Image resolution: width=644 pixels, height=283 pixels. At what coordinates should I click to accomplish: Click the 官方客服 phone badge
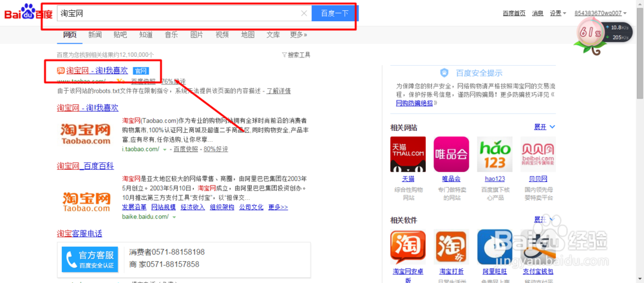(x=90, y=259)
